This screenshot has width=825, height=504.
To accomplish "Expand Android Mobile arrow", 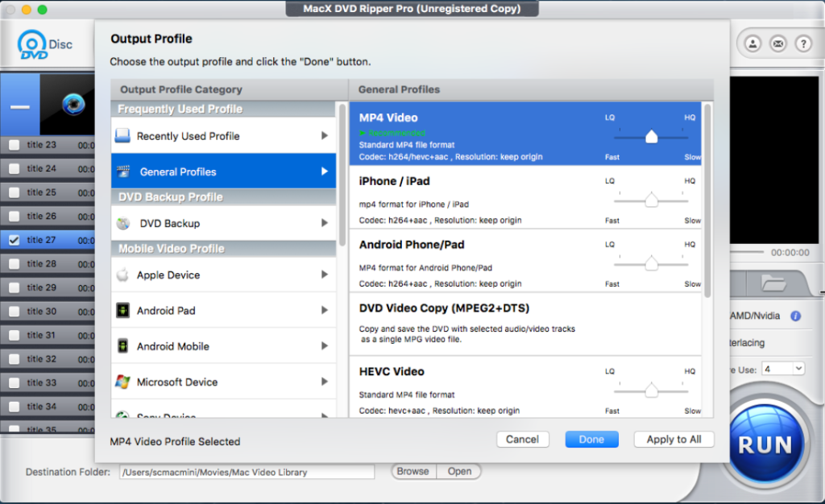I will click(x=325, y=346).
